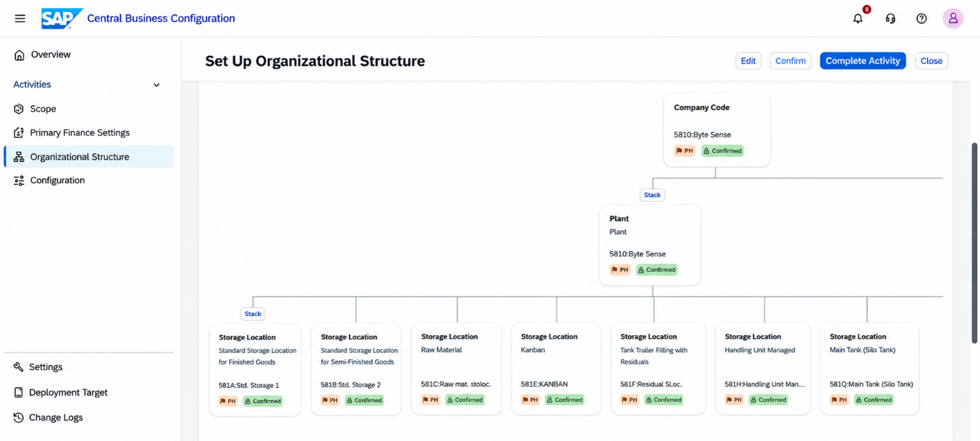Image resolution: width=980 pixels, height=441 pixels.
Task: Click the Scope hexagon icon
Action: tap(19, 109)
